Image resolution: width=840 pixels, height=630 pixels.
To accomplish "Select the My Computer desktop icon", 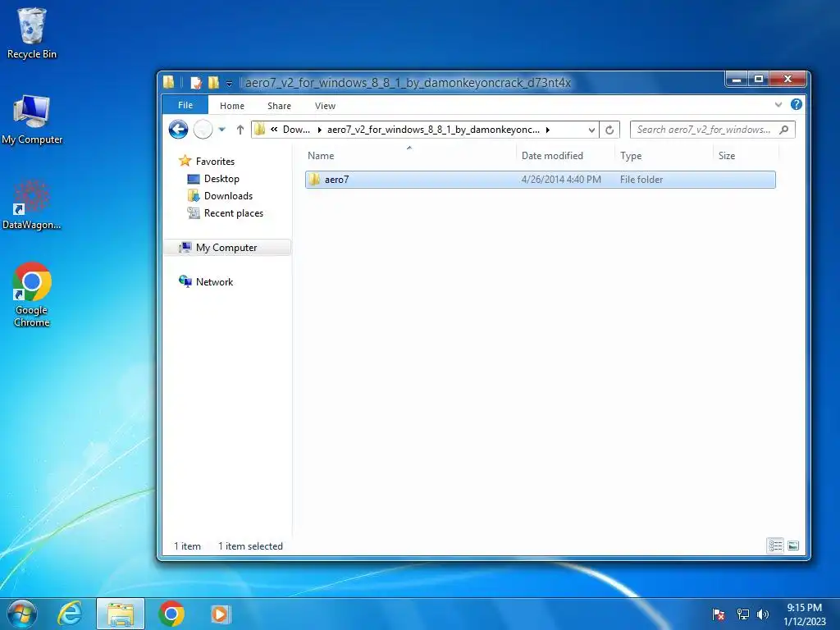I will coord(32,119).
